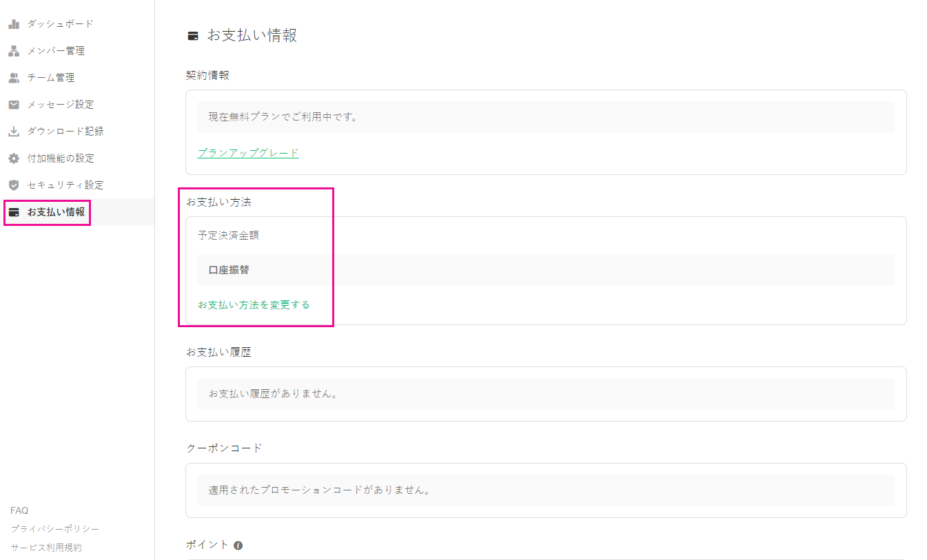Select メッセージ設定 in sidebar
This screenshot has width=927, height=560.
point(61,105)
